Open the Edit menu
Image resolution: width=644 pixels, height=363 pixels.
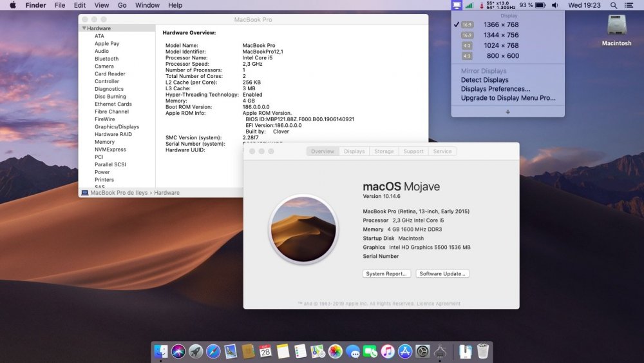click(80, 5)
